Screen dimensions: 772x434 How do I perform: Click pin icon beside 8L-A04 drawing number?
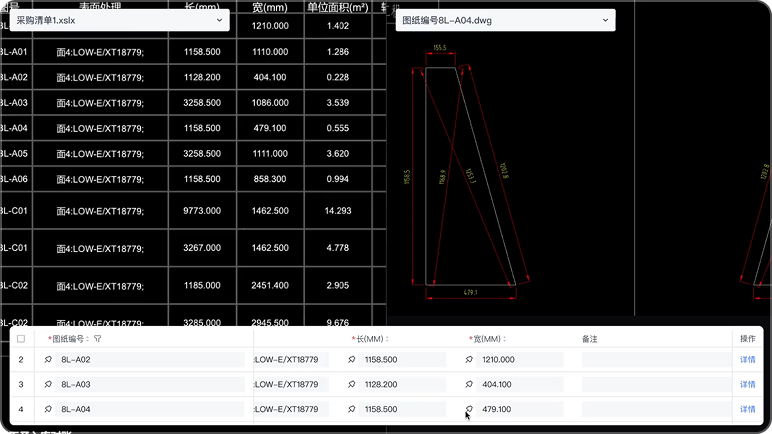[x=47, y=409]
